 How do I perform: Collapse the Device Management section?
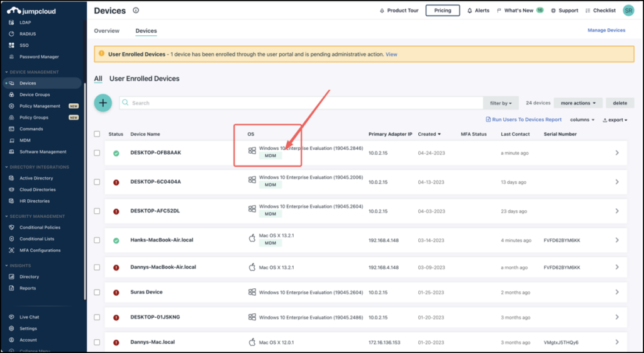pyautogui.click(x=32, y=72)
